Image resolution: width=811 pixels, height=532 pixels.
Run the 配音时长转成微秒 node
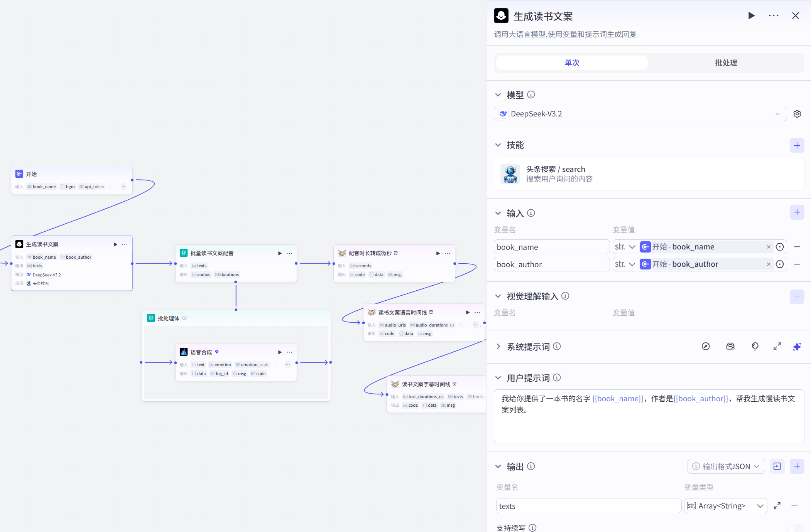pos(438,253)
